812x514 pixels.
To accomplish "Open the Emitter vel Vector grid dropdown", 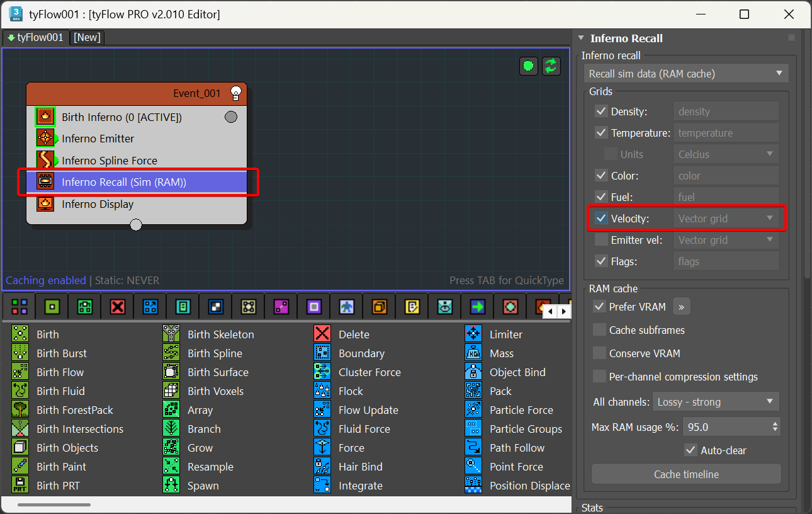I will pos(726,240).
